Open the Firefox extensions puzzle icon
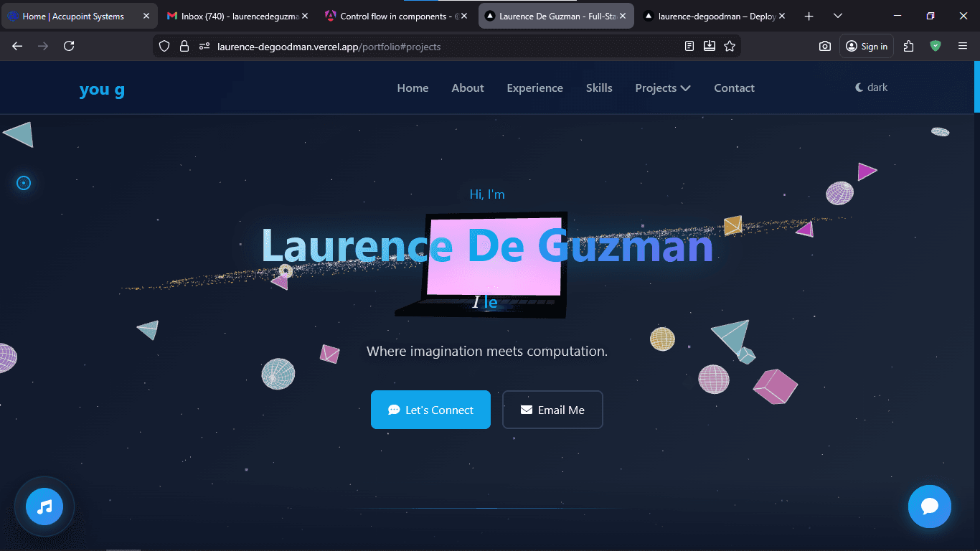This screenshot has height=551, width=980. 908,45
